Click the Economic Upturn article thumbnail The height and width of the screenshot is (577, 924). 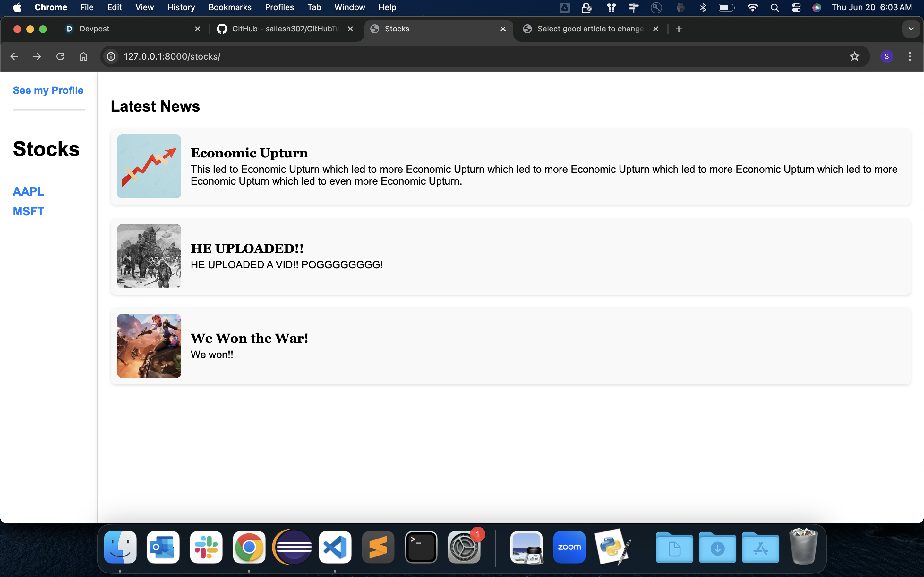(x=149, y=166)
